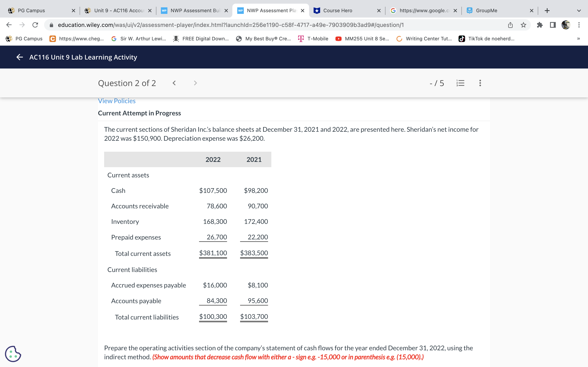
Task: Open the Extensions puzzle icon
Action: click(540, 25)
